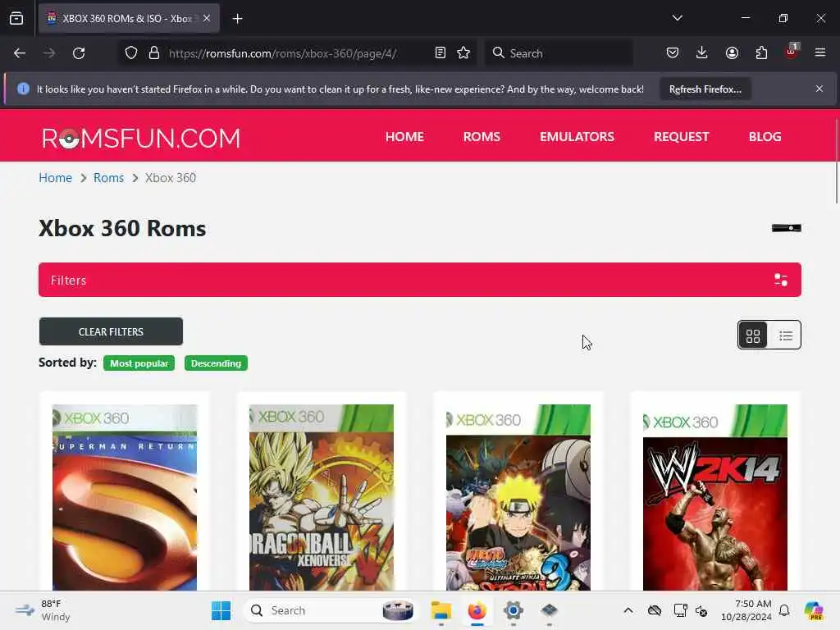Open the Dragon Ball Xenoverse game cover
Screen dimensions: 840x630
click(322, 498)
